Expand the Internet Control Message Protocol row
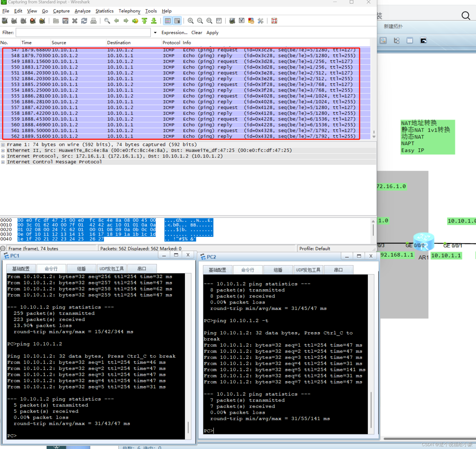The image size is (476, 449). (x=3, y=162)
